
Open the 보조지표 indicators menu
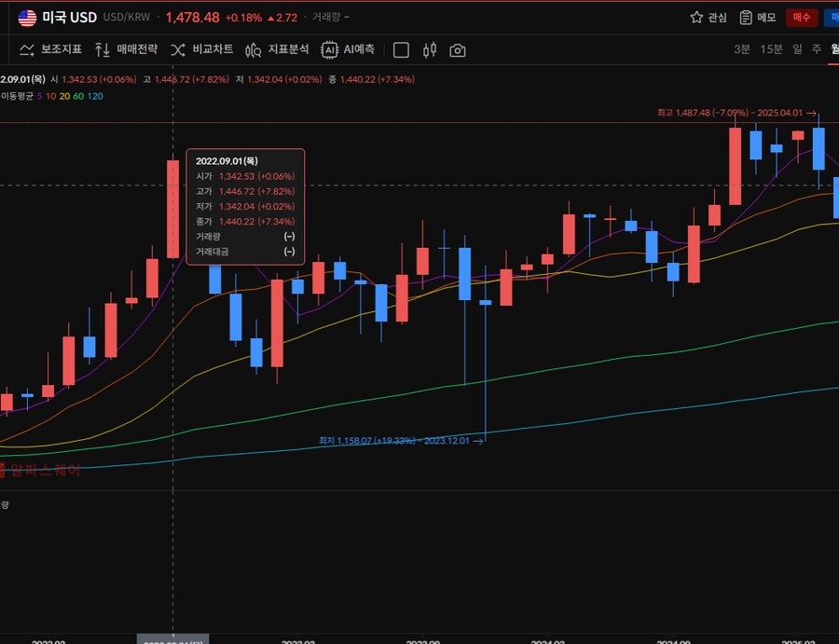click(x=50, y=49)
